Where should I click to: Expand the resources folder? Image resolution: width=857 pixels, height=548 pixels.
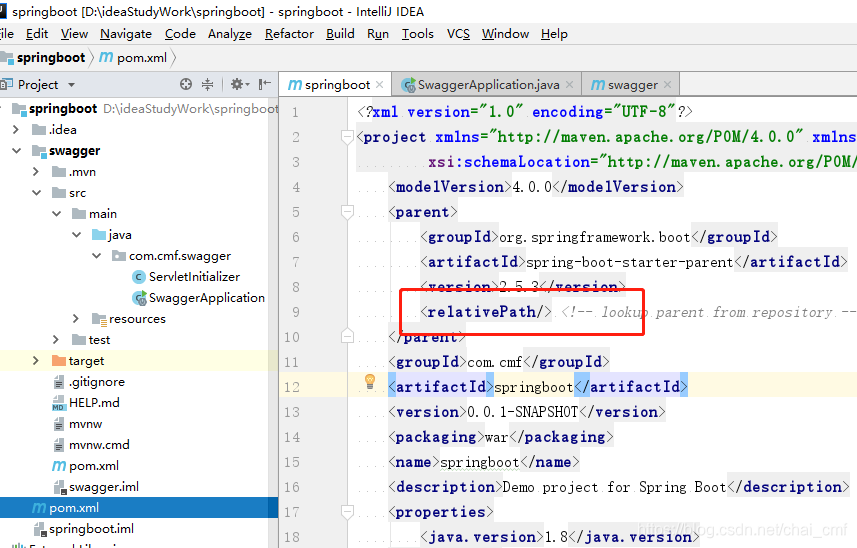point(76,319)
